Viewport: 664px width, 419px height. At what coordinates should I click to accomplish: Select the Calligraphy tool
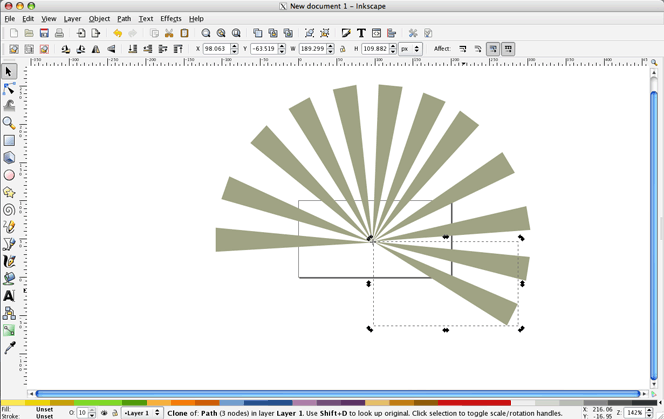pyautogui.click(x=9, y=261)
